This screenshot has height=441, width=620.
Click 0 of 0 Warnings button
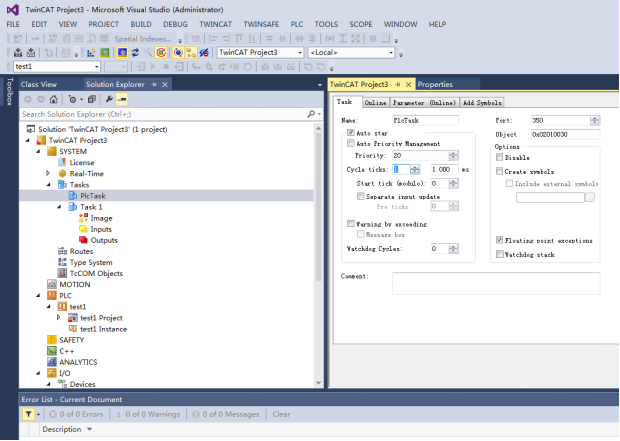[148, 415]
